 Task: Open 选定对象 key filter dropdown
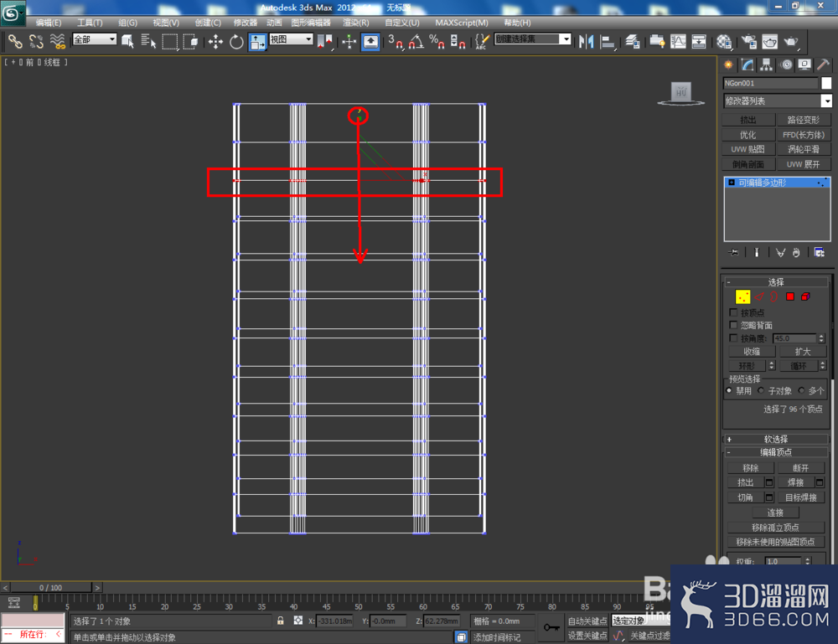click(641, 621)
